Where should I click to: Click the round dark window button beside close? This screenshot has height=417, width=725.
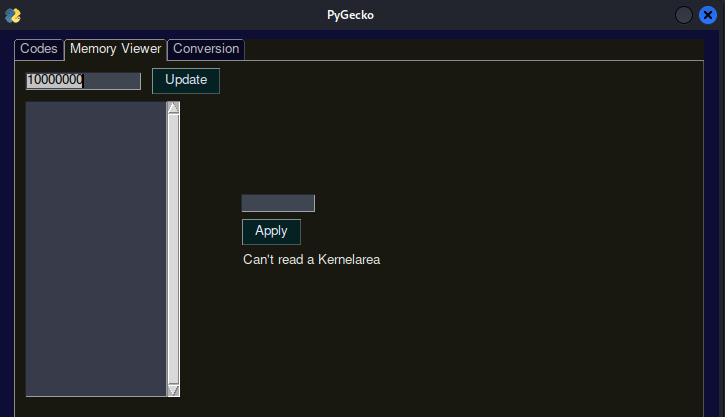(x=683, y=15)
